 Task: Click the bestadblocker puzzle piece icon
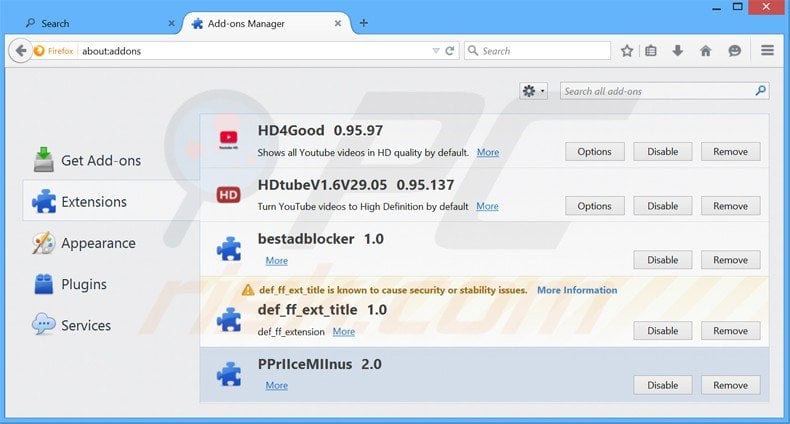point(229,249)
